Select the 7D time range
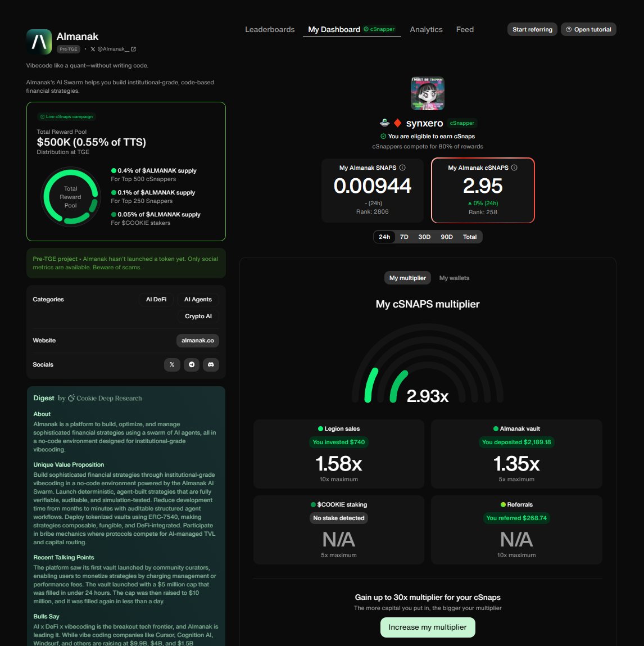 point(405,237)
